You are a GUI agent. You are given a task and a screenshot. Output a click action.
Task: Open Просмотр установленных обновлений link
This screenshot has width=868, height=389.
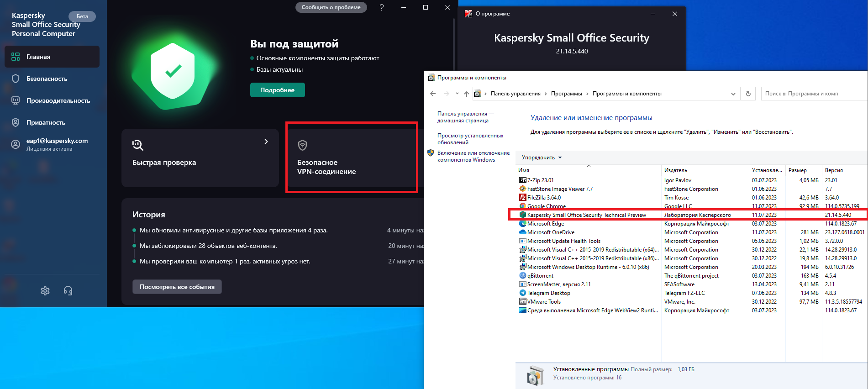coord(470,139)
